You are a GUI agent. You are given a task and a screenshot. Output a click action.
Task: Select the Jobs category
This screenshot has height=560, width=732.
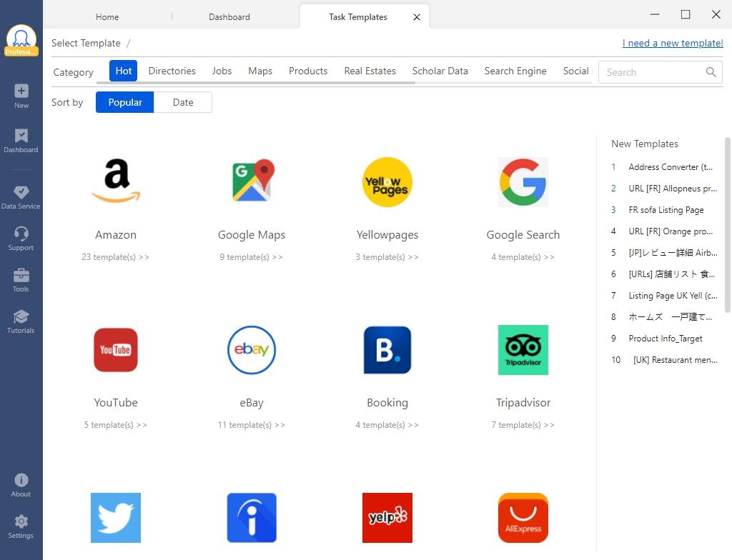[x=222, y=71]
